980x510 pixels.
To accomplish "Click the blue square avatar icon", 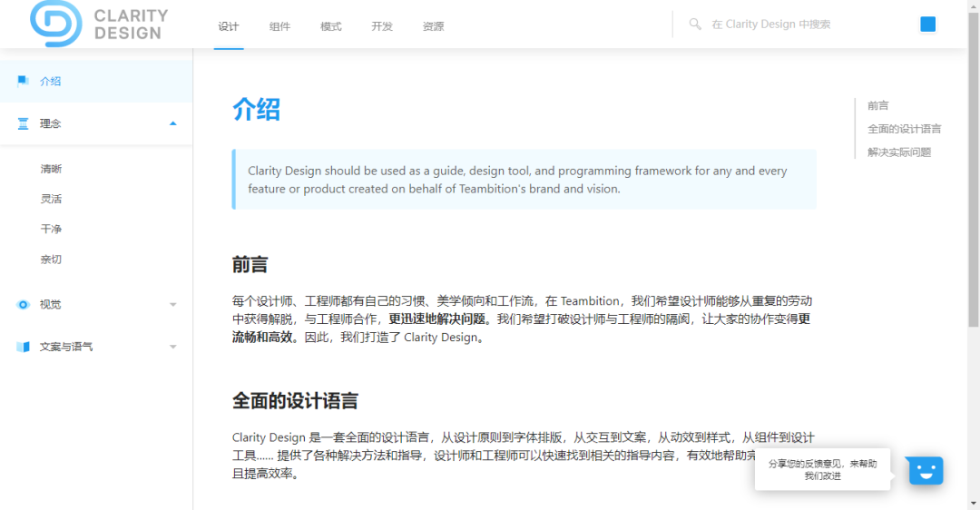I will [x=927, y=24].
